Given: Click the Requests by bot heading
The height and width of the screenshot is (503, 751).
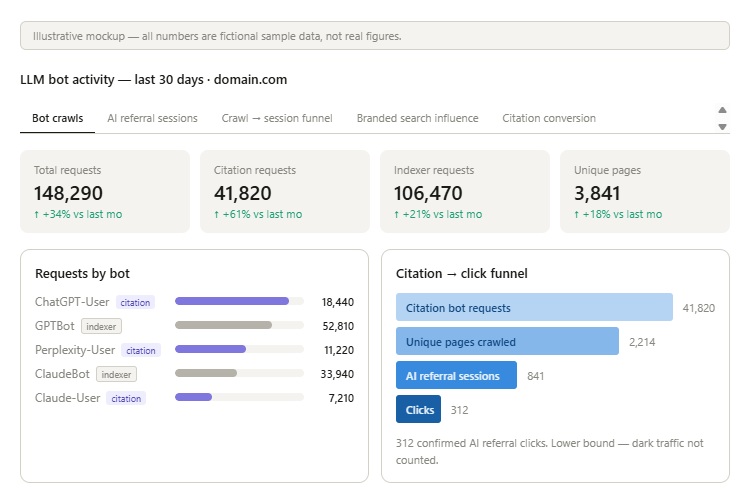Looking at the screenshot, I should pyautogui.click(x=82, y=274).
